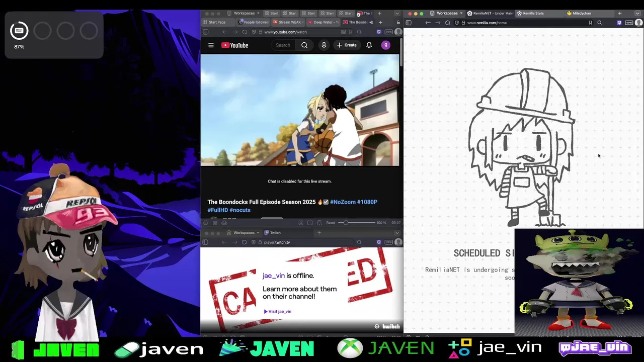Click the Boondocks video player
The height and width of the screenshot is (362, 644).
click(300, 110)
